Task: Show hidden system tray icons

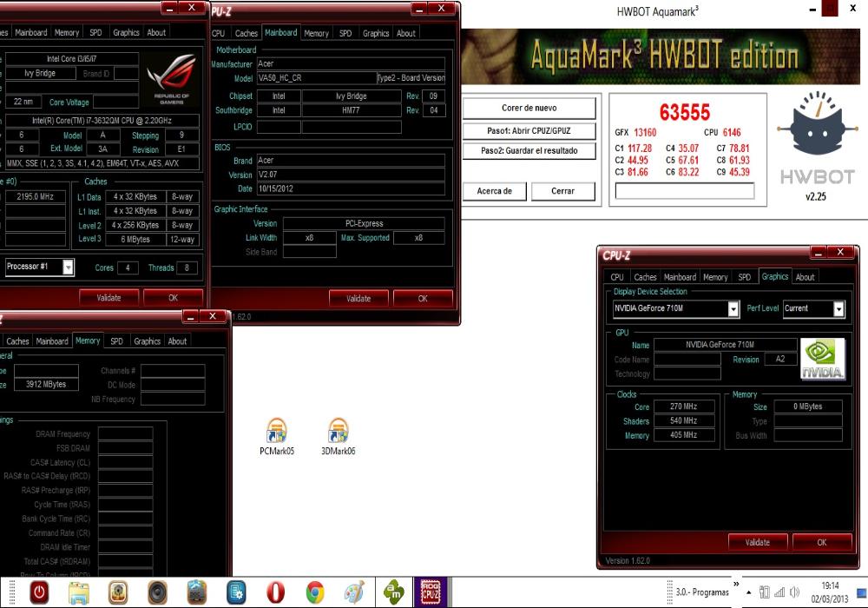Action: [749, 592]
